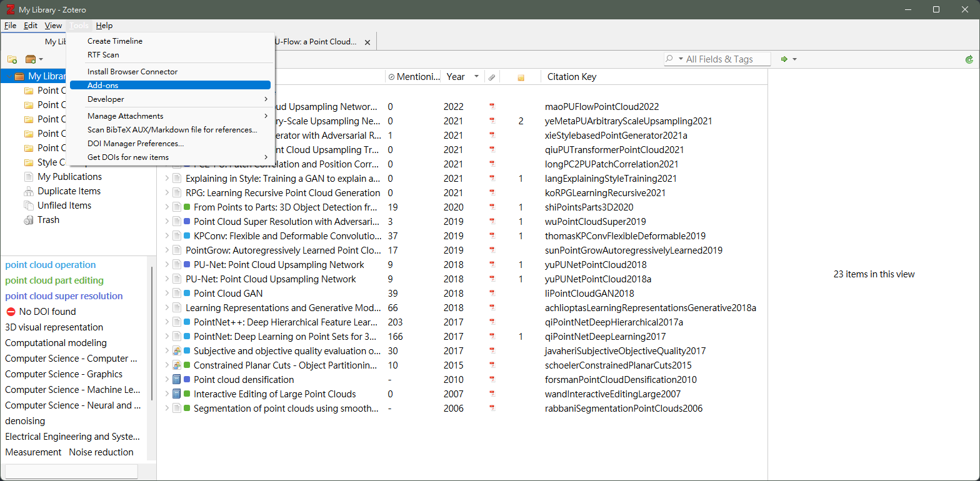Click the No DOI found red tag icon
Screen dimensions: 980x481
click(11, 312)
